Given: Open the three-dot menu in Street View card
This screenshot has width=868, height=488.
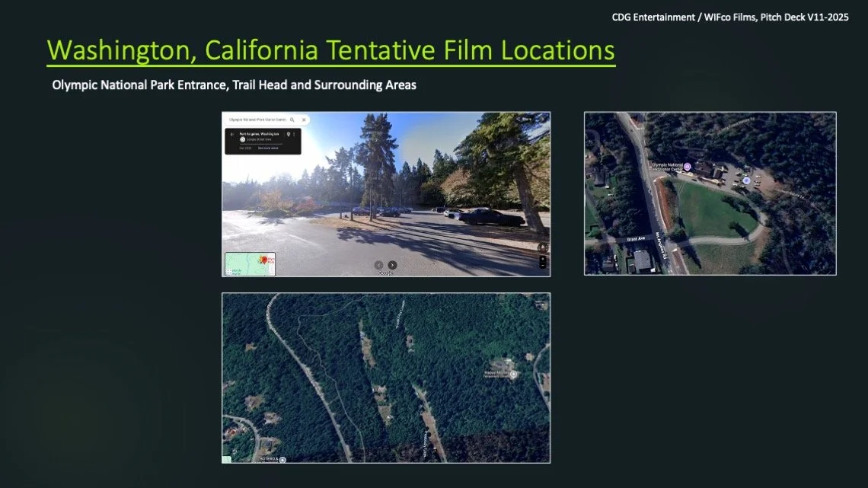Looking at the screenshot, I should click(294, 134).
